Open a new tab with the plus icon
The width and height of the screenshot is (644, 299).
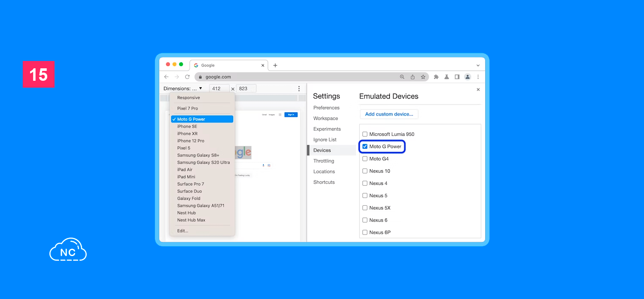275,65
